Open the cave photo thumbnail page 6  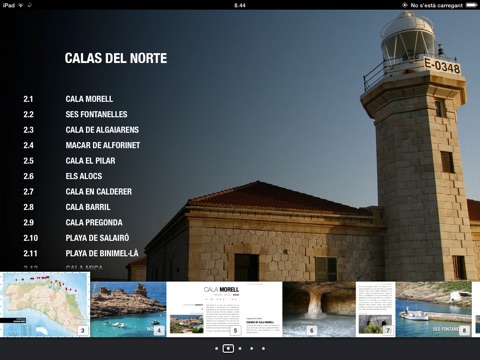tap(319, 309)
